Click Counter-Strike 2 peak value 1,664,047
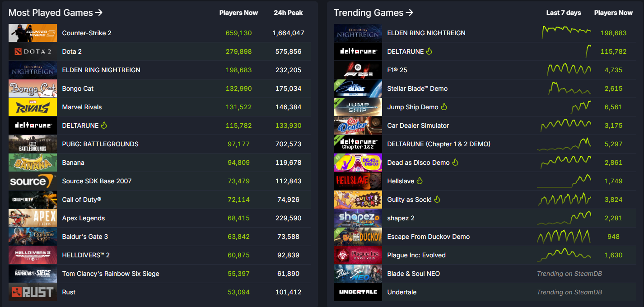The image size is (644, 307). [x=288, y=33]
